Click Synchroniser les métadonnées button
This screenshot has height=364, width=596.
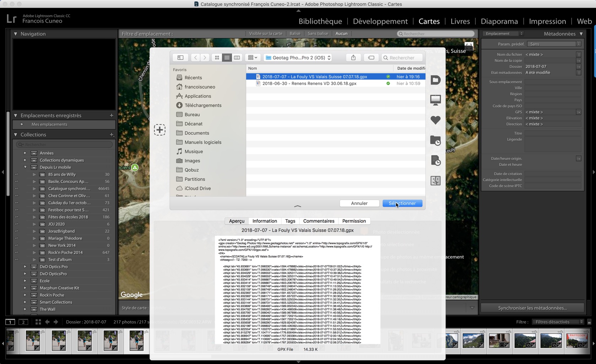pyautogui.click(x=532, y=308)
